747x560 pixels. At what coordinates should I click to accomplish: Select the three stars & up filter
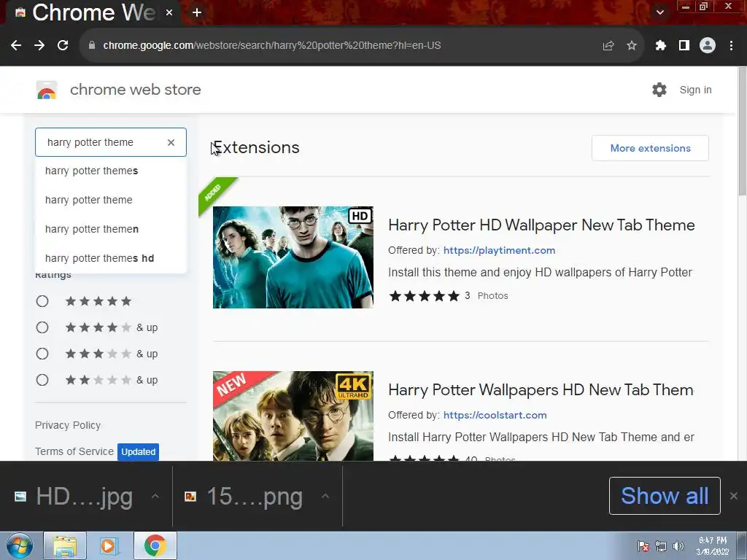coord(42,354)
